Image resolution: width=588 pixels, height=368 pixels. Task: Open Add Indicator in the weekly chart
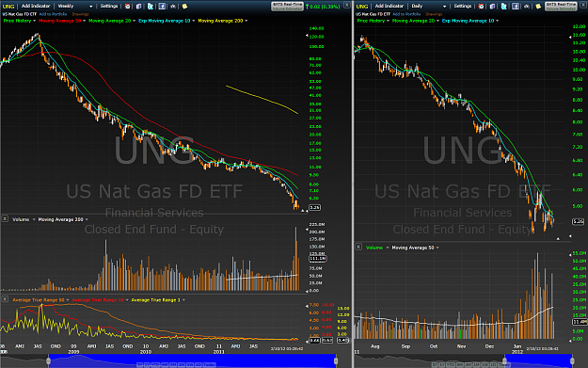point(36,6)
